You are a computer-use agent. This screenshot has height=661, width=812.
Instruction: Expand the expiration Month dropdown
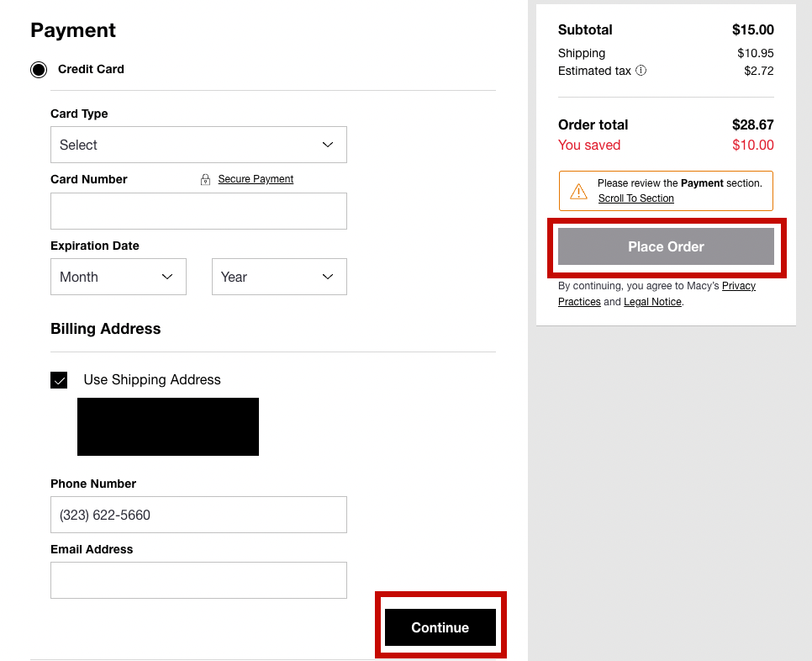[x=119, y=277]
